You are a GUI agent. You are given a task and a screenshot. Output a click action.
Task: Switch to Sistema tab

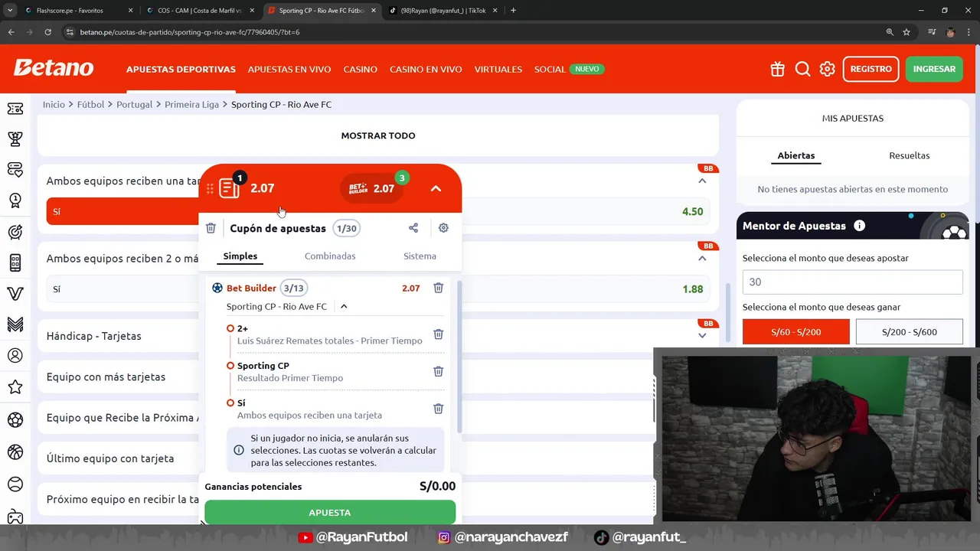point(420,256)
